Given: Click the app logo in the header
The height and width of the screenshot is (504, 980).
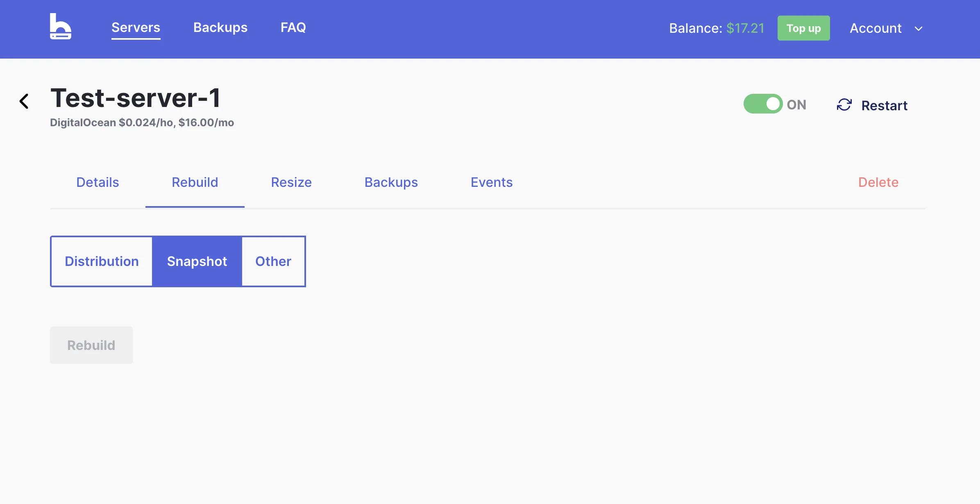Looking at the screenshot, I should [61, 26].
